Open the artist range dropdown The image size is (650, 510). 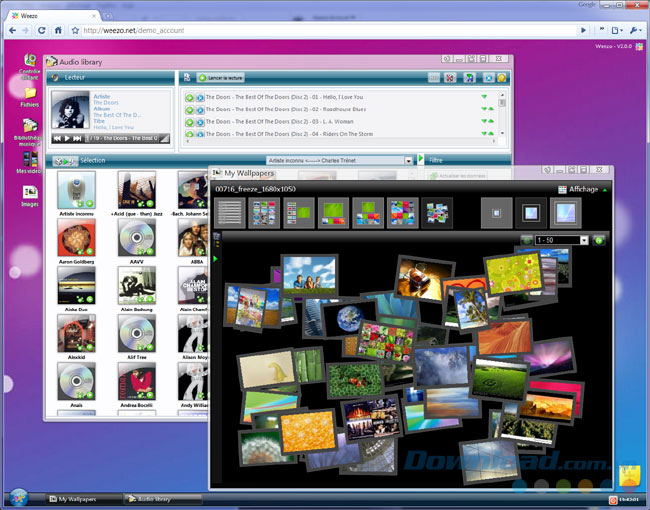[340, 160]
